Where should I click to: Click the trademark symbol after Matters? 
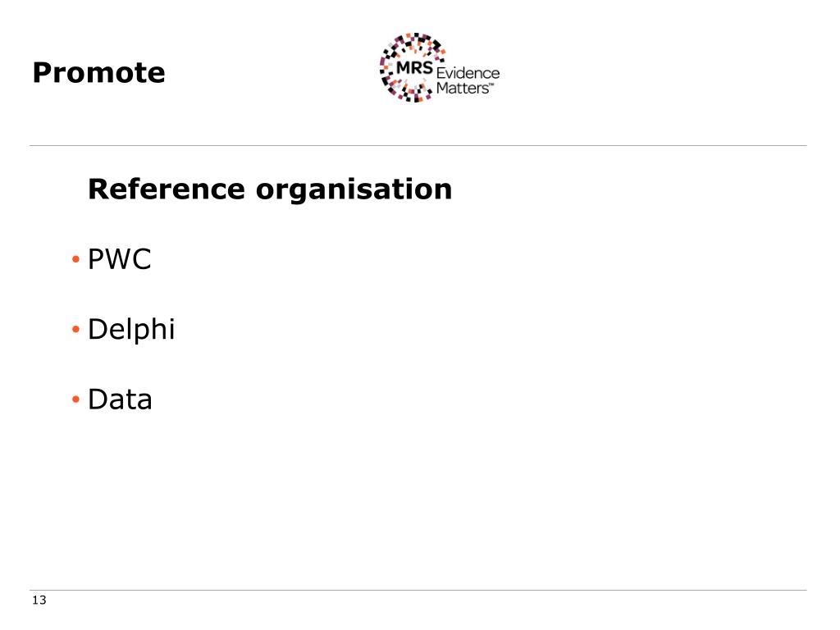point(493,84)
